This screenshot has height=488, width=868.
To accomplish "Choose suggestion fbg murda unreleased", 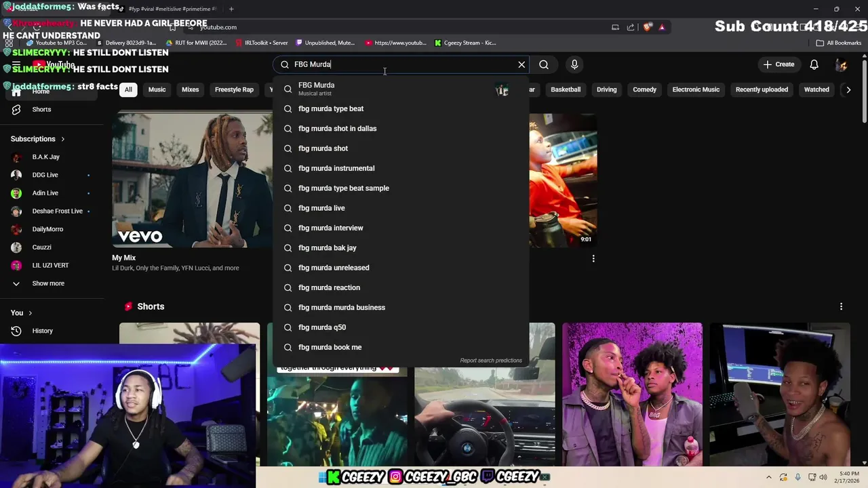I will coord(401,268).
